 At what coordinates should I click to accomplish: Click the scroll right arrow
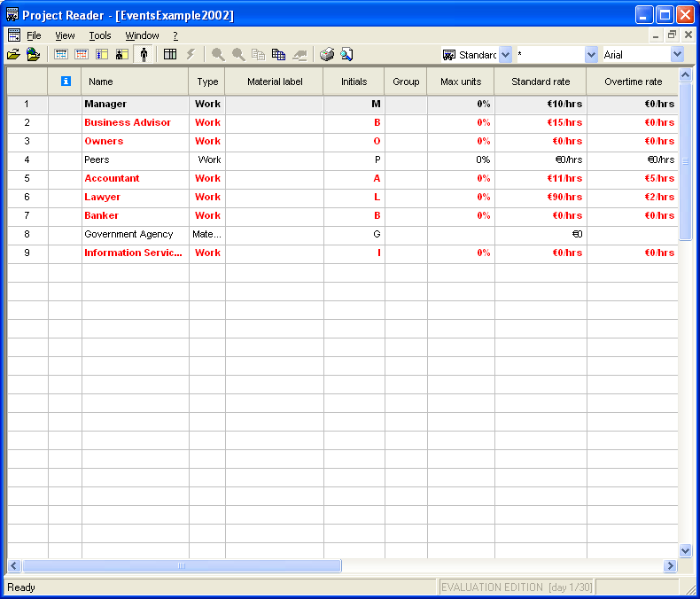tap(670, 566)
